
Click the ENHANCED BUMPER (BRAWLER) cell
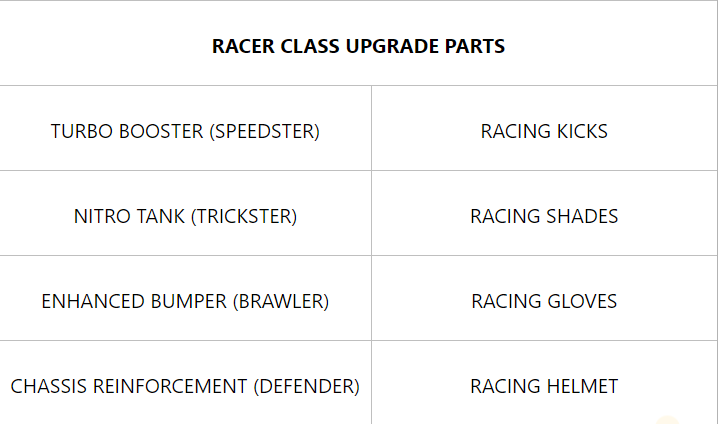coord(185,301)
